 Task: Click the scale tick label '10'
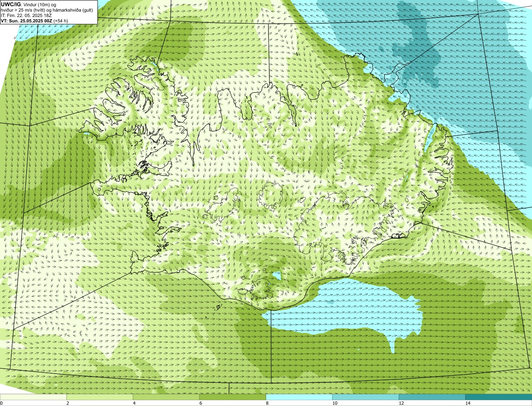point(335,403)
